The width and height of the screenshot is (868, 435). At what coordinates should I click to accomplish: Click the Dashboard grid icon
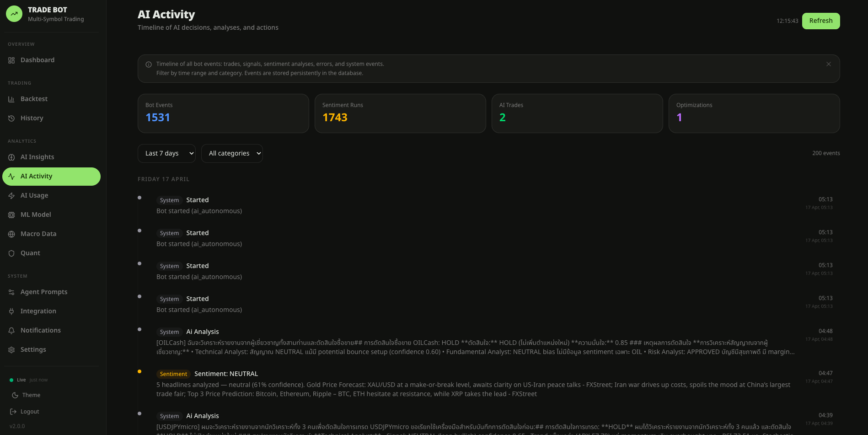click(x=11, y=60)
